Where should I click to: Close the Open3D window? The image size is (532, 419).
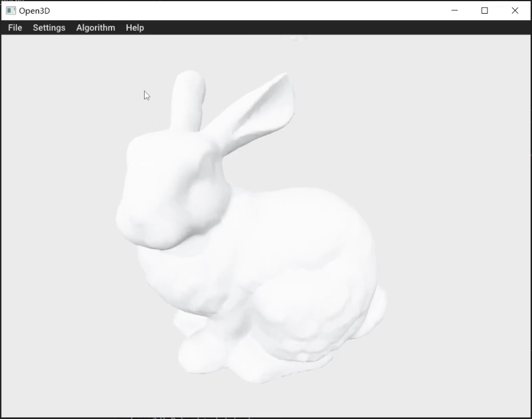pos(515,11)
